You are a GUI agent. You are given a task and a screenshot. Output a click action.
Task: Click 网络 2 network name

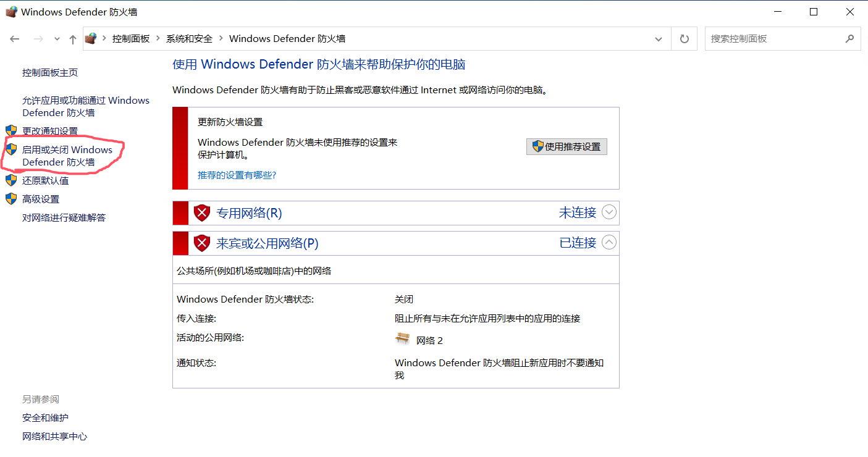click(x=429, y=340)
